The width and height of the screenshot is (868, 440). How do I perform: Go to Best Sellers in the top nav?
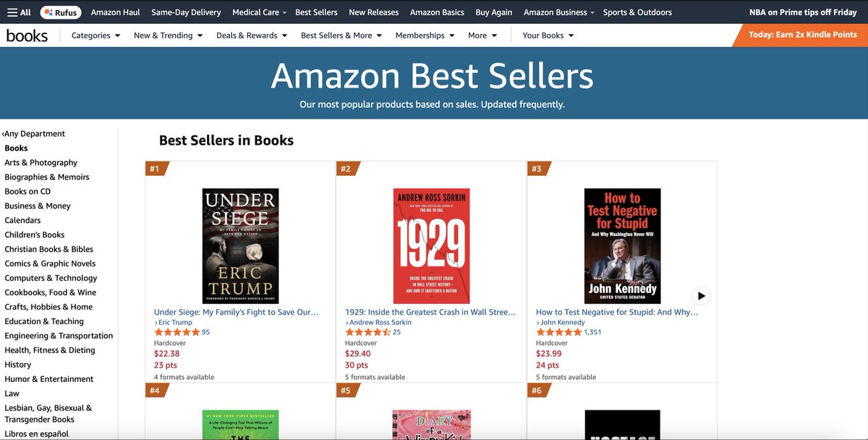click(316, 12)
